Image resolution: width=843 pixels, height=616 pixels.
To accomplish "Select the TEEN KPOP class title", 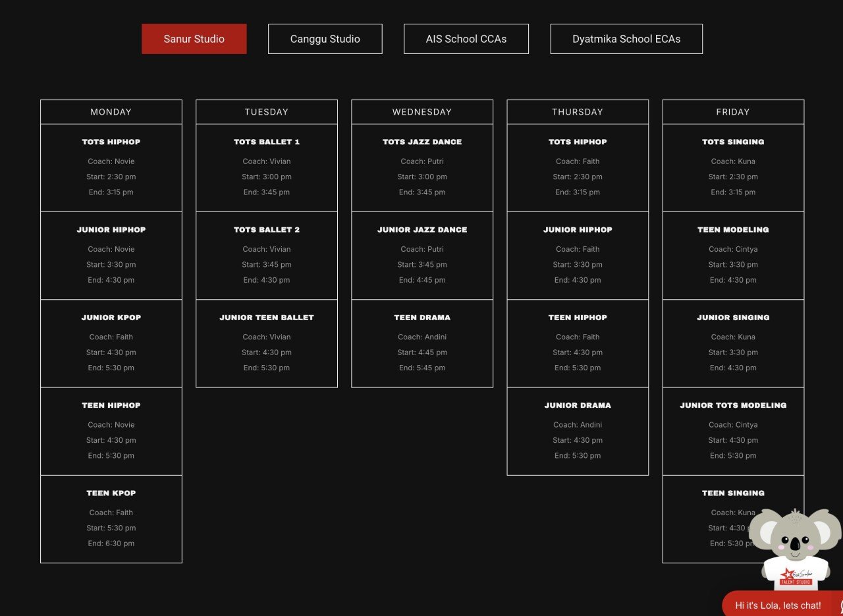I will click(111, 493).
